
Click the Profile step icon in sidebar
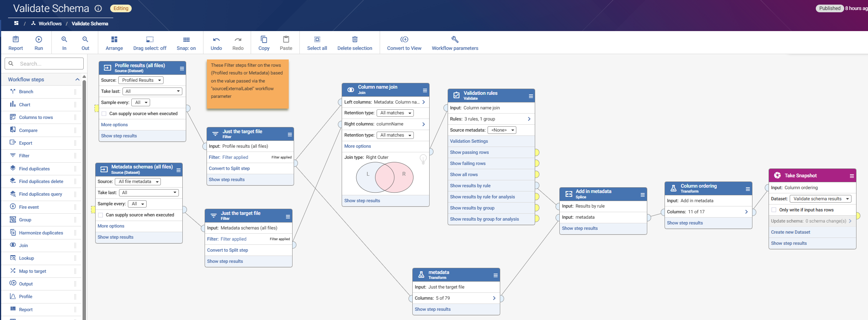pos(13,296)
